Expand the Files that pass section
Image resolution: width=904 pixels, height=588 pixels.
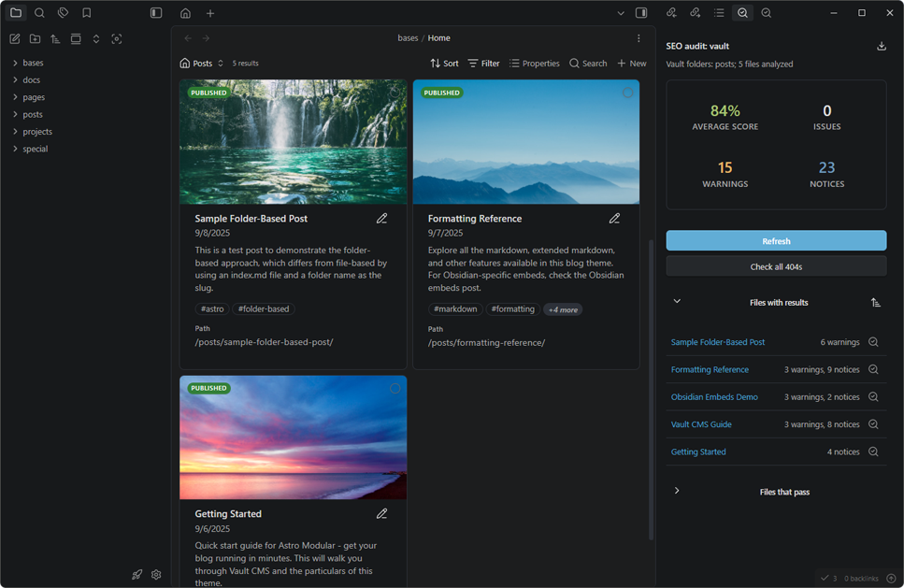pyautogui.click(x=676, y=491)
